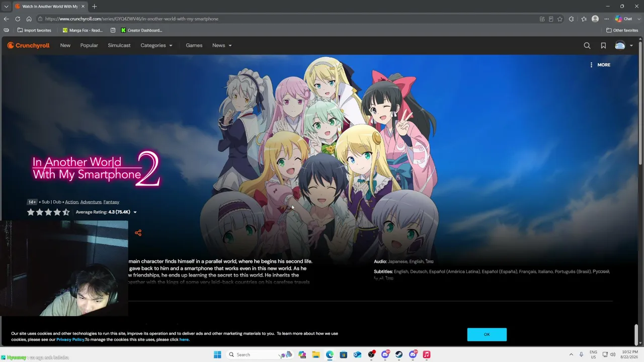The width and height of the screenshot is (644, 362).
Task: Go to the New page on Crunchyroll
Action: tap(65, 45)
